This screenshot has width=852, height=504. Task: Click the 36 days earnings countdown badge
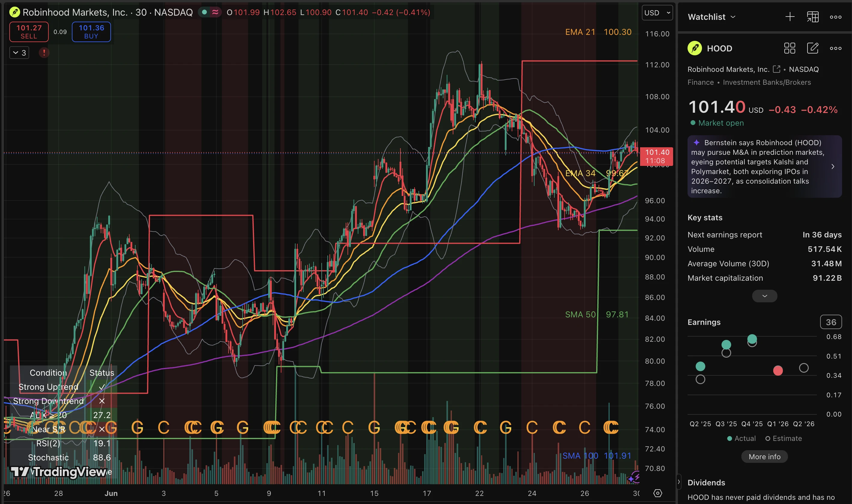[831, 322]
